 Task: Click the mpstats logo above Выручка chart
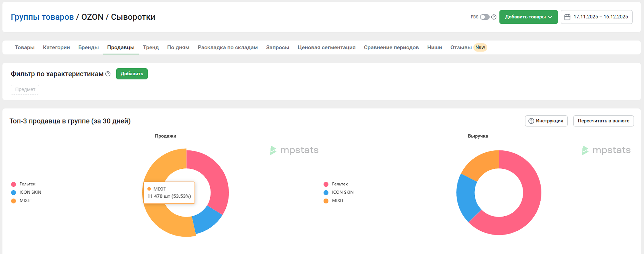[x=606, y=150]
